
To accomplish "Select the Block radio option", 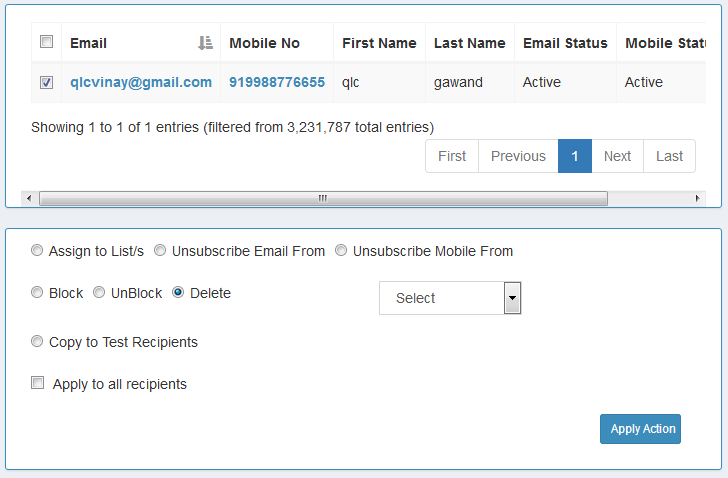I will point(37,293).
